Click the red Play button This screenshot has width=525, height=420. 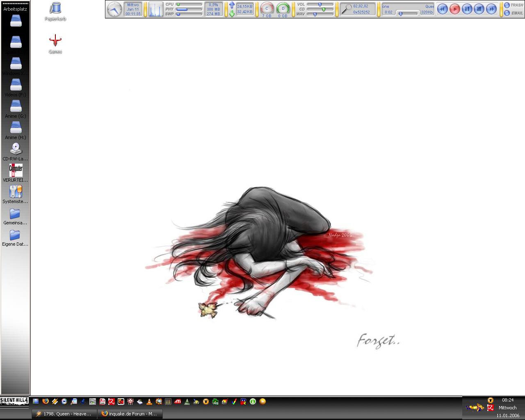pyautogui.click(x=454, y=9)
